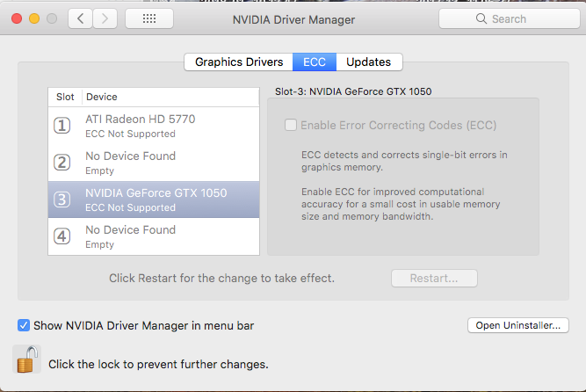Select ATI Radeon HD 5770 row

pyautogui.click(x=154, y=126)
